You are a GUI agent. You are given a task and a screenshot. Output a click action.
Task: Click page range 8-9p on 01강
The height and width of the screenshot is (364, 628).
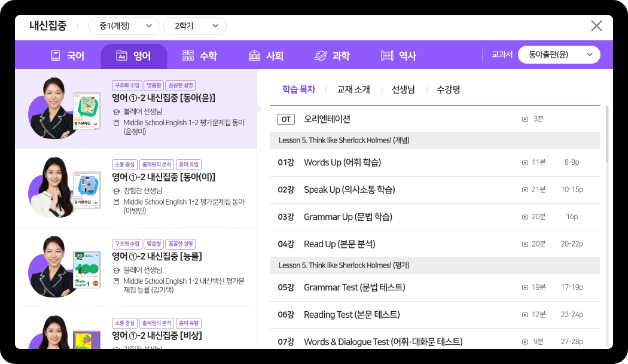[572, 163]
